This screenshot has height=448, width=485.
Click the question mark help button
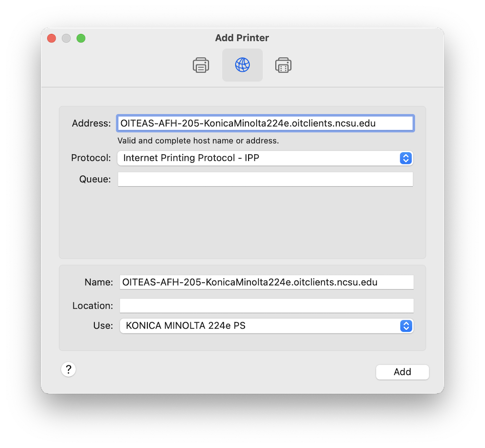69,369
